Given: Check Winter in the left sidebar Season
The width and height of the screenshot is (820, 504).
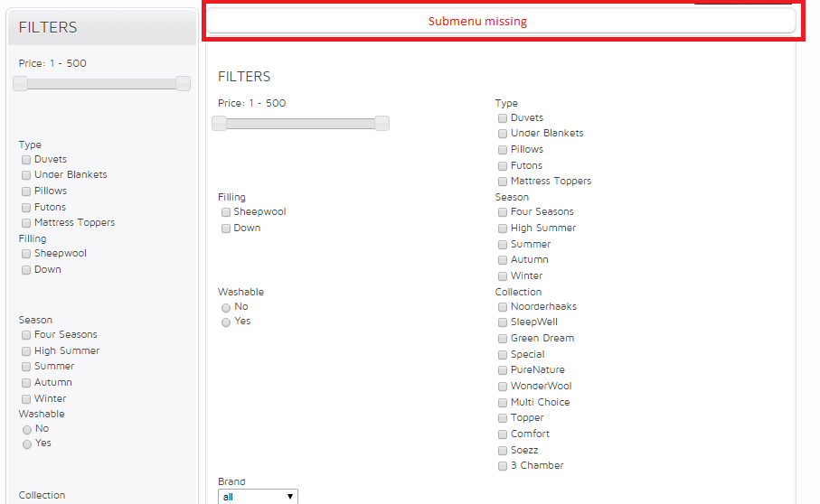Looking at the screenshot, I should point(26,399).
